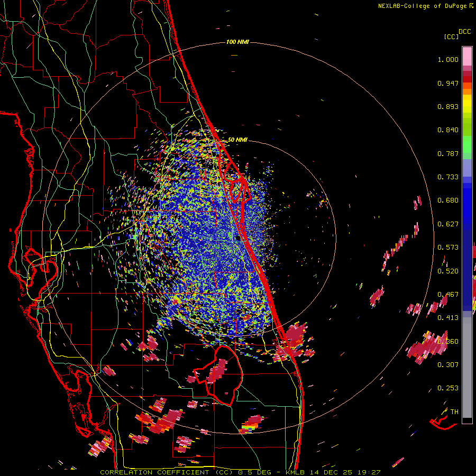
Task: Click the 100 NMI range ring label
Action: (x=237, y=42)
